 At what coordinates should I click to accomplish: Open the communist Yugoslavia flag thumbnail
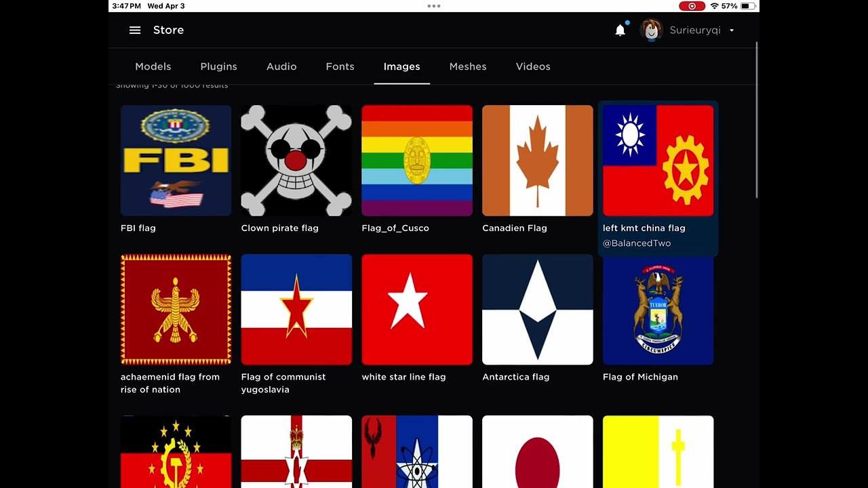(296, 310)
